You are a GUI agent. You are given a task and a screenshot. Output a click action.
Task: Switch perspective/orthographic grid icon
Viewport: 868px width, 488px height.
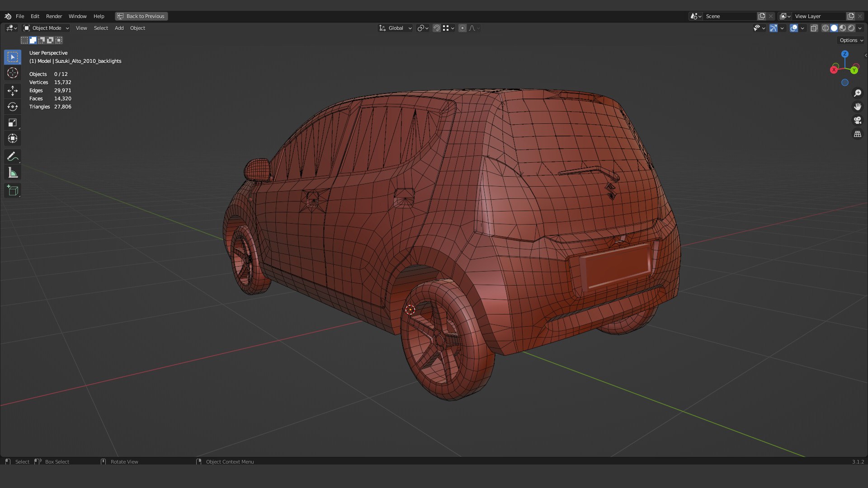[858, 134]
